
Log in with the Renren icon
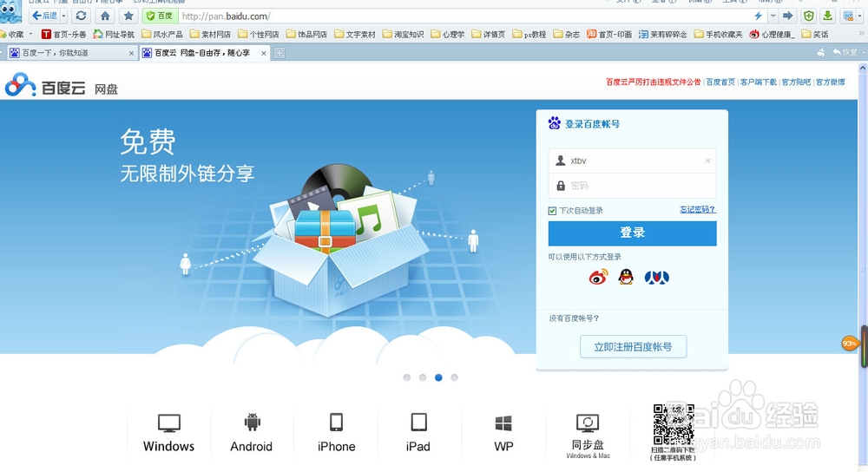[x=657, y=277]
